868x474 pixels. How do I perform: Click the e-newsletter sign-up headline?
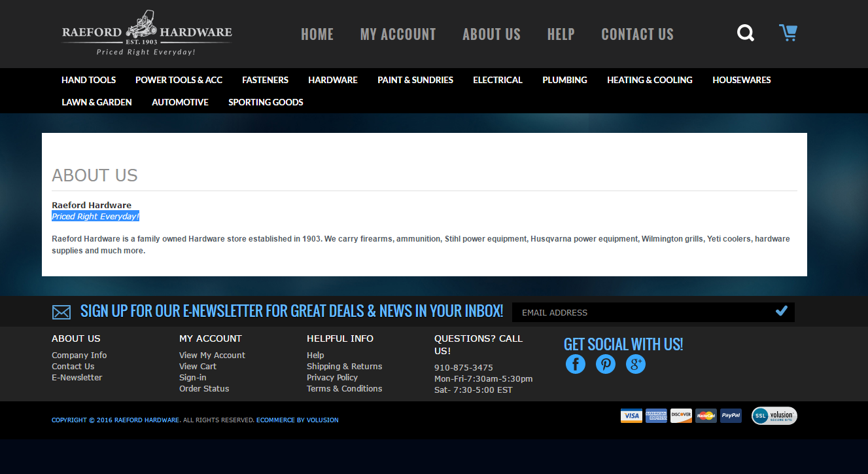pos(292,311)
